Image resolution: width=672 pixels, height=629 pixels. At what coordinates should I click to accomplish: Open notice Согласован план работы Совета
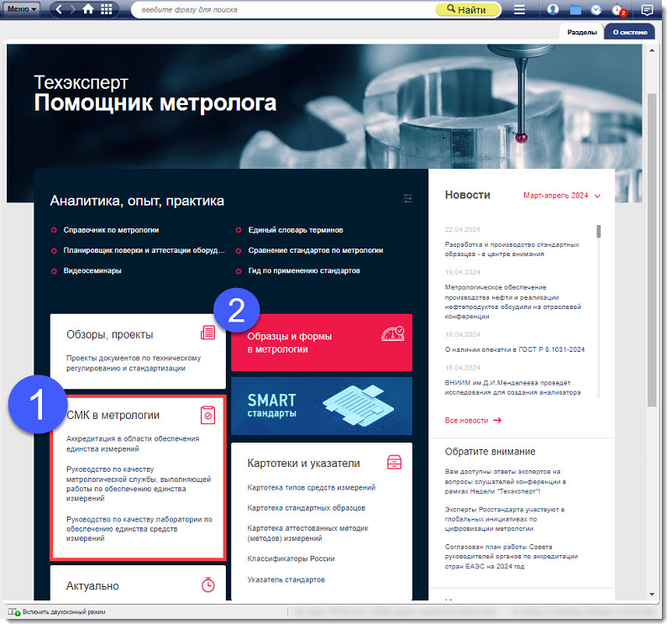(x=511, y=556)
